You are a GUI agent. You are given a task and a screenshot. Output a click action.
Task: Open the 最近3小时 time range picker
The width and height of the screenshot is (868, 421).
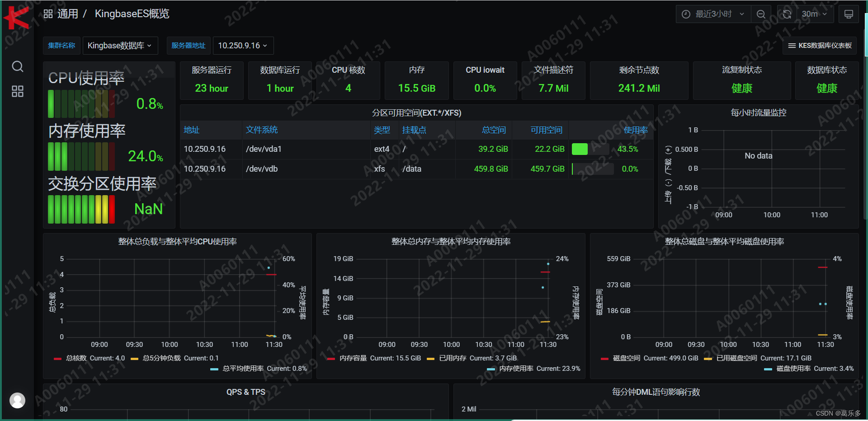click(713, 14)
